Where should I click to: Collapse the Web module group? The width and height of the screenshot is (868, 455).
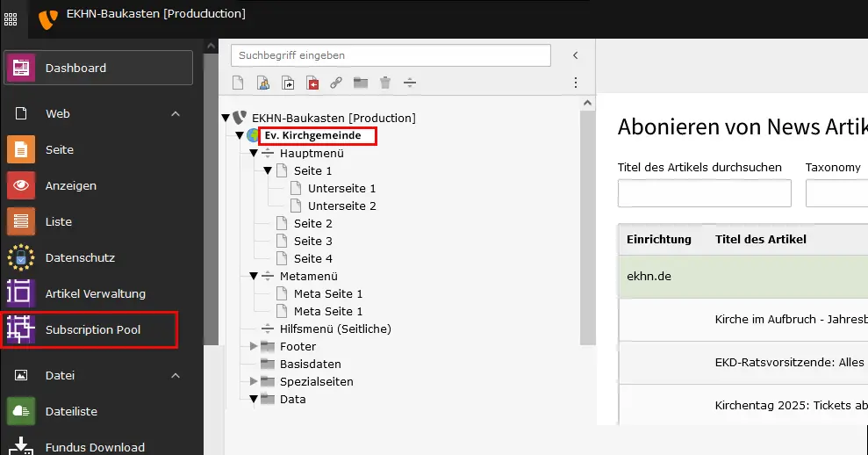[176, 113]
